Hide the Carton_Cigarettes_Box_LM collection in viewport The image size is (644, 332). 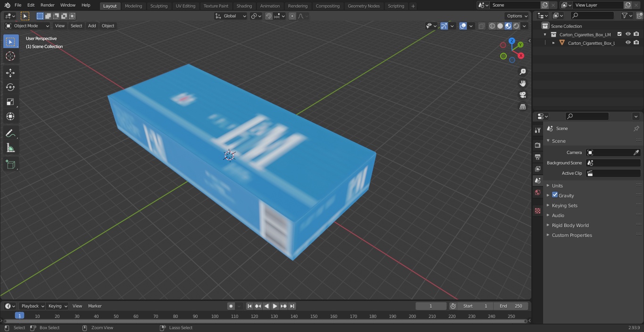point(628,34)
